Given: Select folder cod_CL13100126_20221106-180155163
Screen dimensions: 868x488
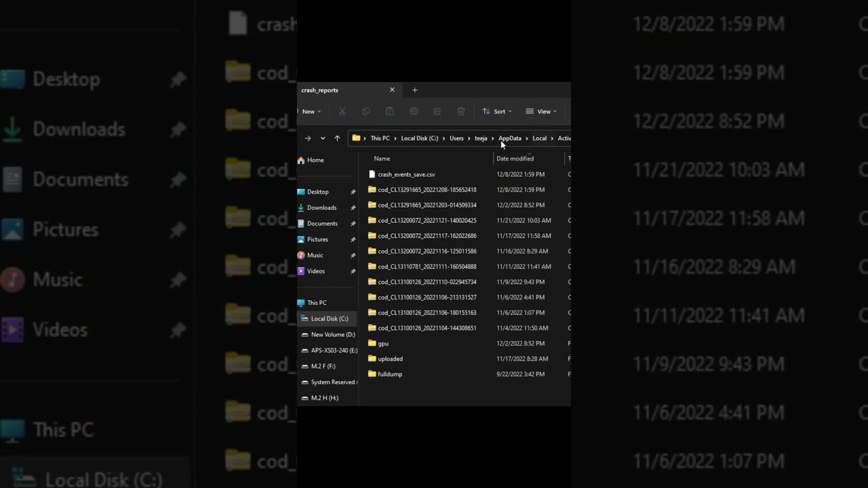Looking at the screenshot, I should click(x=427, y=312).
